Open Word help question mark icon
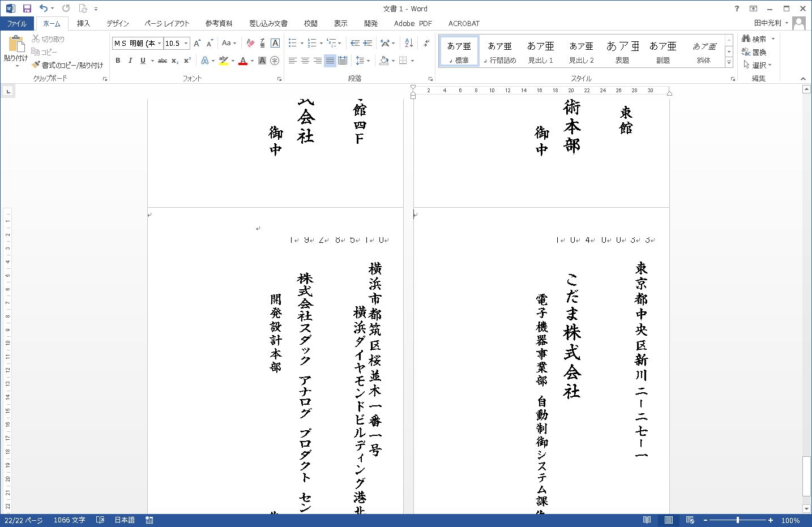The width and height of the screenshot is (812, 527). coord(737,8)
